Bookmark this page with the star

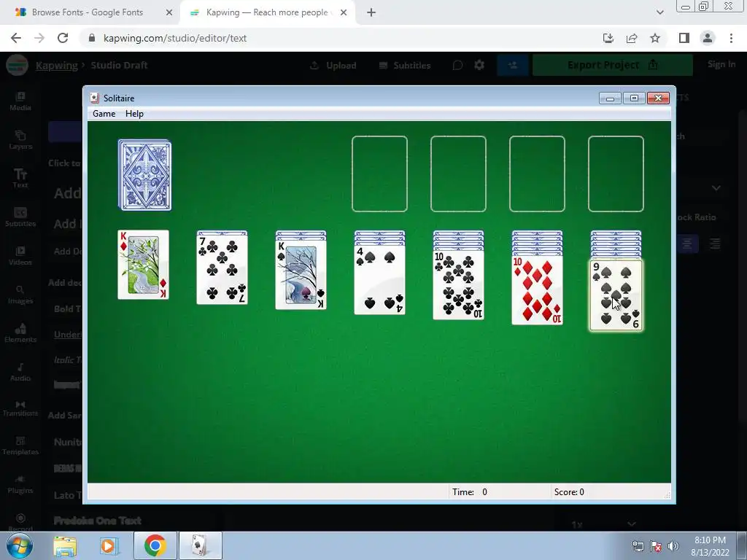point(655,38)
